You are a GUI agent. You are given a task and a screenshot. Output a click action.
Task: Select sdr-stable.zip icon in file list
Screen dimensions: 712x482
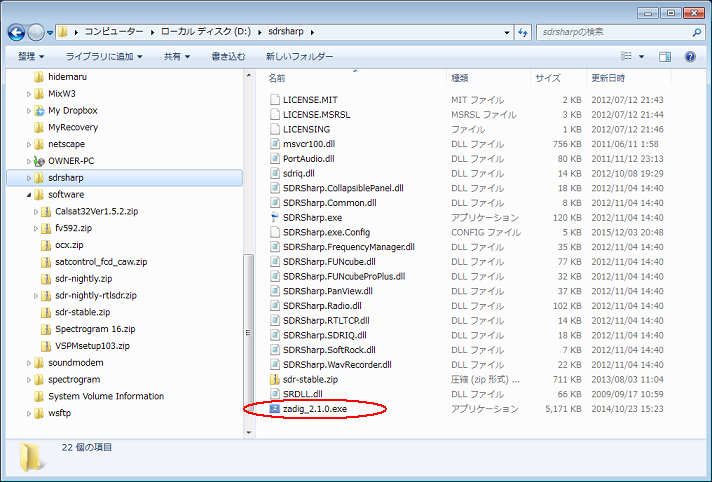pyautogui.click(x=275, y=379)
